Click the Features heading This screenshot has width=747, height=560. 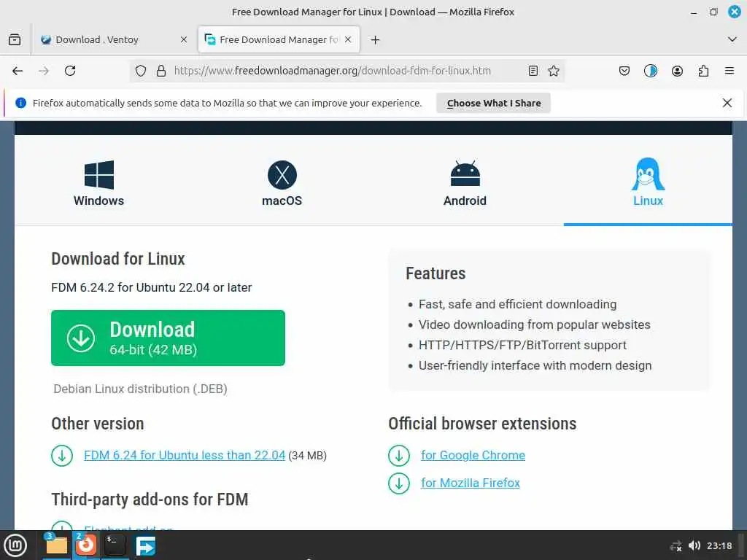[x=436, y=273]
